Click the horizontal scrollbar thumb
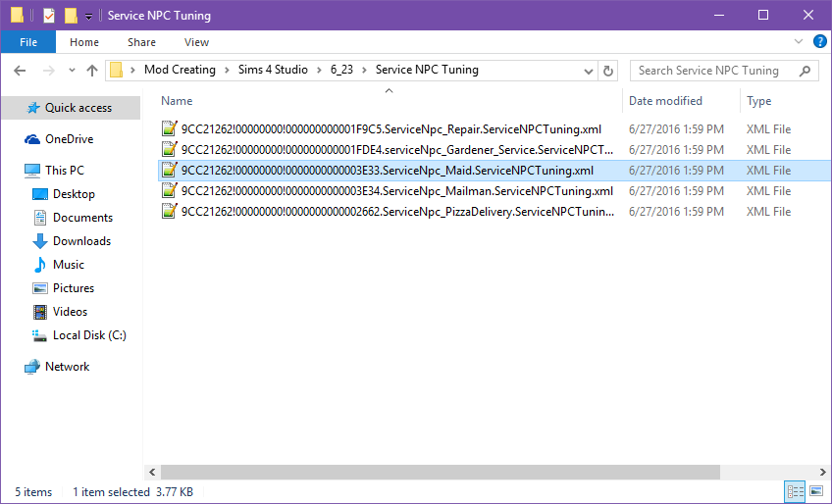 point(441,472)
